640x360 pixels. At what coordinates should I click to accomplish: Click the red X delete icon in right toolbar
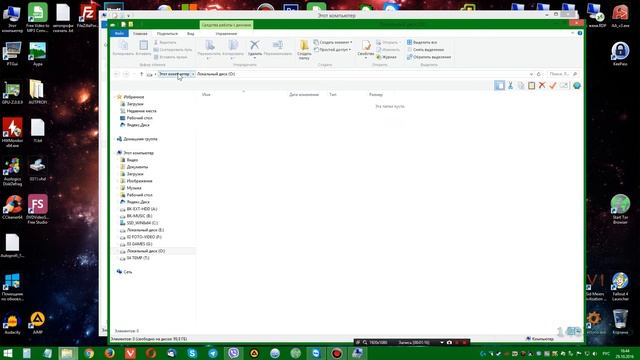click(x=542, y=85)
